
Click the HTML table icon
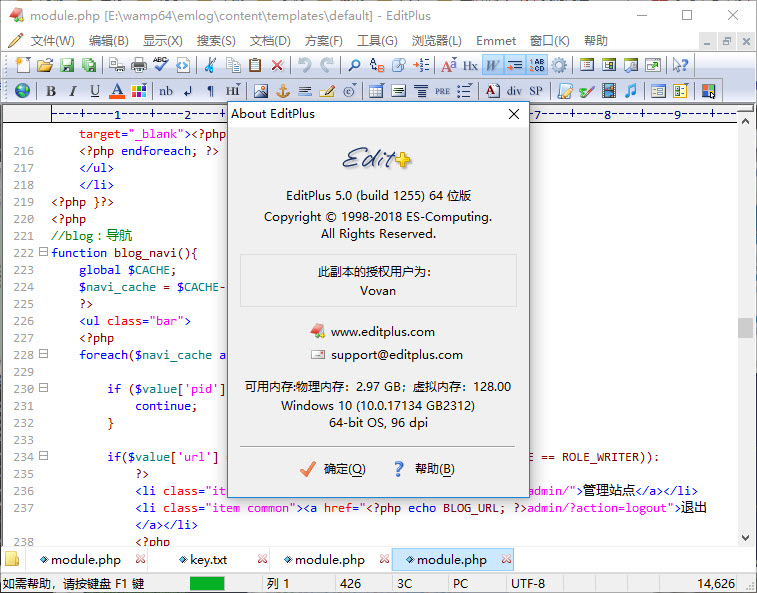click(376, 90)
